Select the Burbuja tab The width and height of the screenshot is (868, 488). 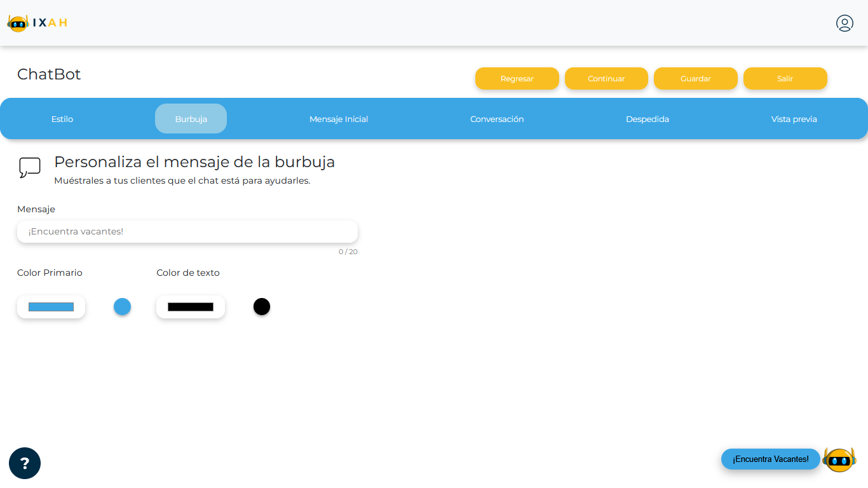(191, 119)
